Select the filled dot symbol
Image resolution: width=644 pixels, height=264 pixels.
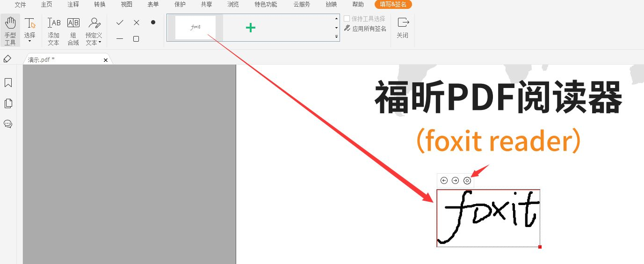click(153, 22)
